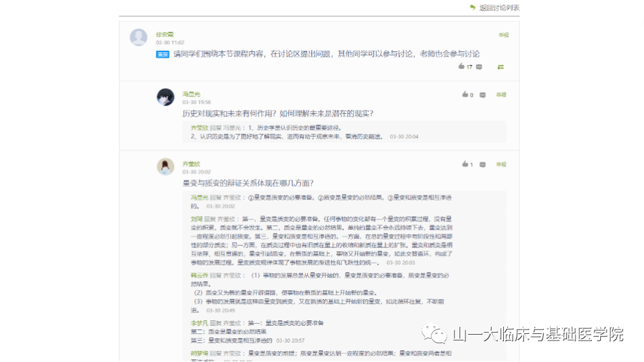Click 李梦凡's name in the replies
Screen dimensions: 644x362
pos(198,323)
